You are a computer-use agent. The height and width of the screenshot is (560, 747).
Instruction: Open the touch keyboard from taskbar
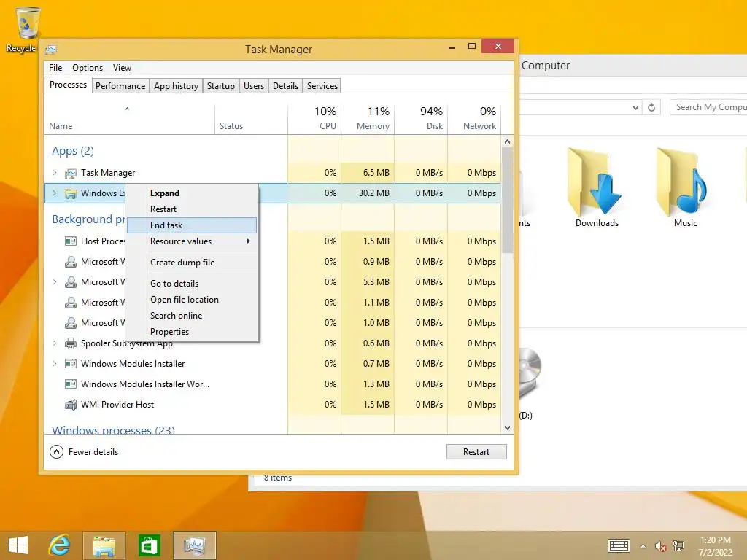click(x=619, y=545)
